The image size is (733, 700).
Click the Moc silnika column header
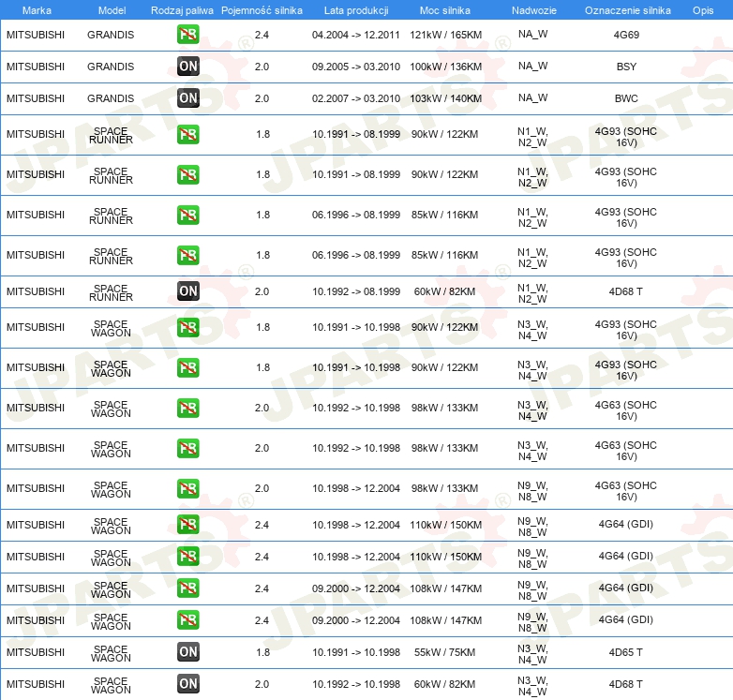pyautogui.click(x=445, y=10)
